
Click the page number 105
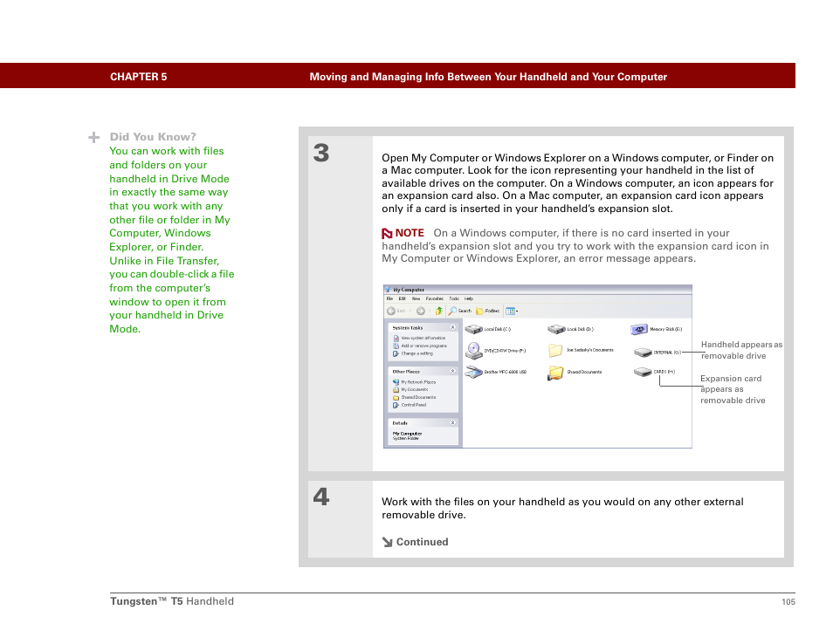(x=788, y=602)
